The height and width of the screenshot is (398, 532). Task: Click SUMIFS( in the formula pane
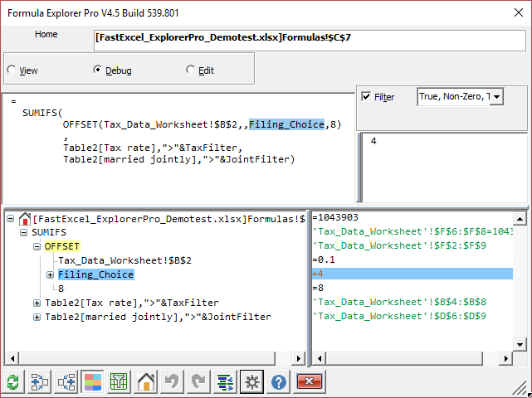pos(42,113)
